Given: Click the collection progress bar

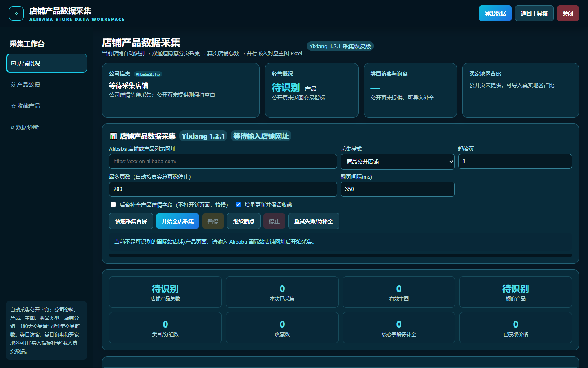Looking at the screenshot, I should tap(341, 255).
